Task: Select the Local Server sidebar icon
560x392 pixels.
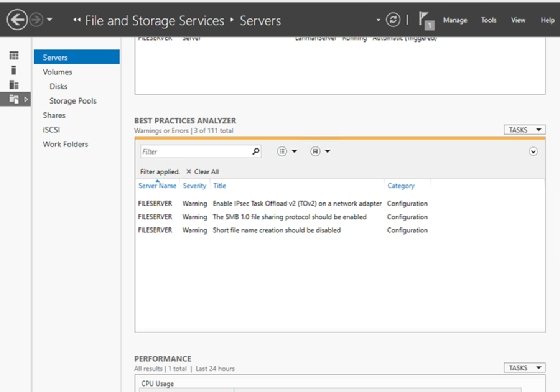Action: (x=14, y=70)
